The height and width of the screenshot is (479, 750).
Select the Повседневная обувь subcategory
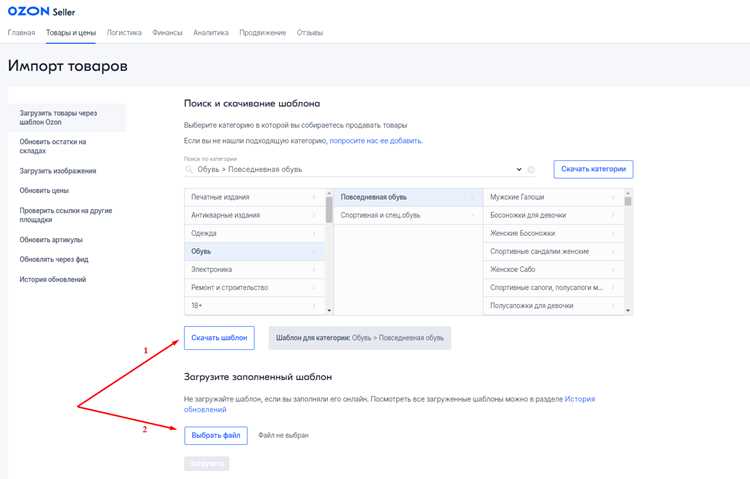click(x=408, y=197)
